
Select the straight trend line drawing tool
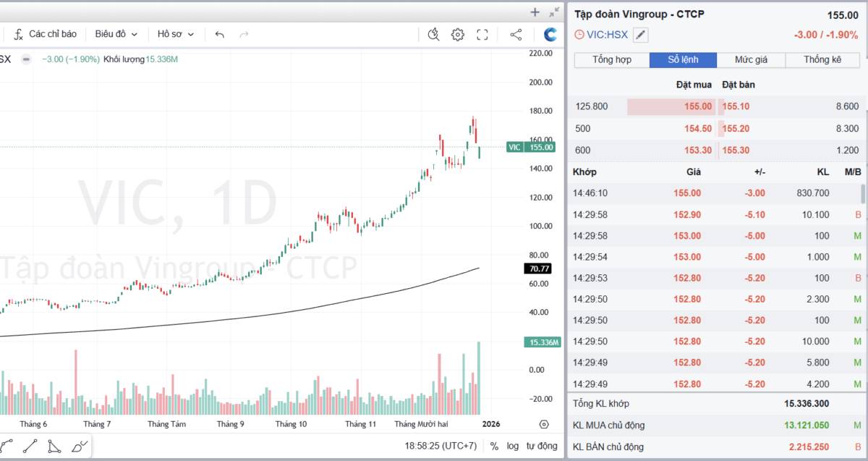click(x=30, y=446)
